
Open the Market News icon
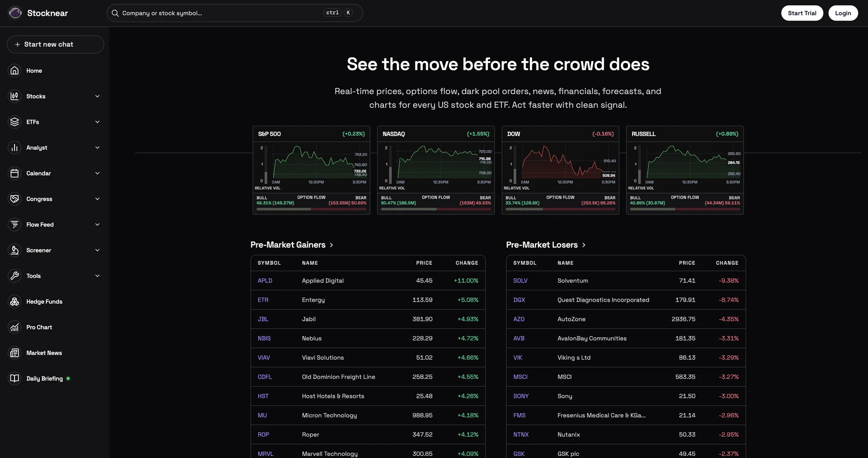(x=15, y=353)
